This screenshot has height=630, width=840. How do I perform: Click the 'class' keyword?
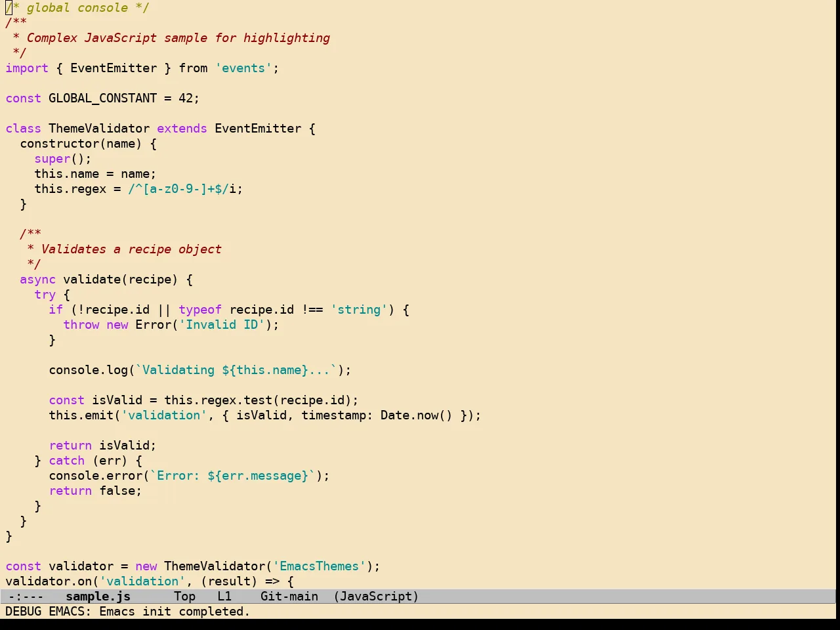pos(23,129)
